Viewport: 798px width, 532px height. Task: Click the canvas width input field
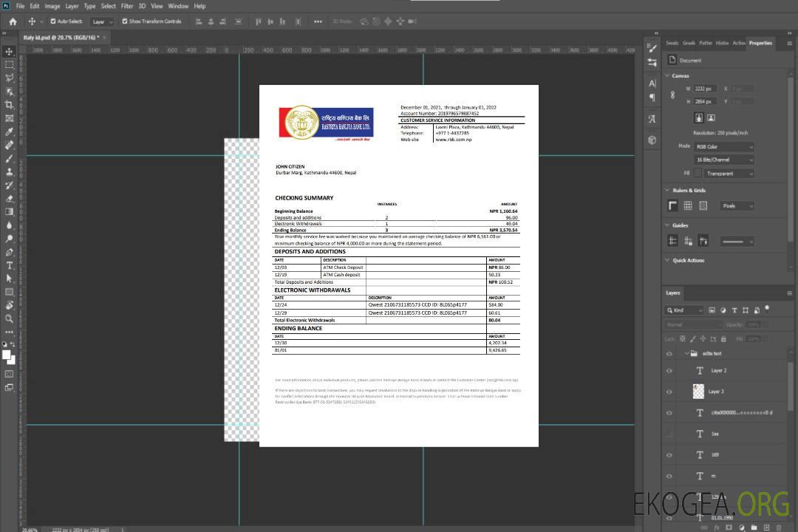pyautogui.click(x=704, y=89)
